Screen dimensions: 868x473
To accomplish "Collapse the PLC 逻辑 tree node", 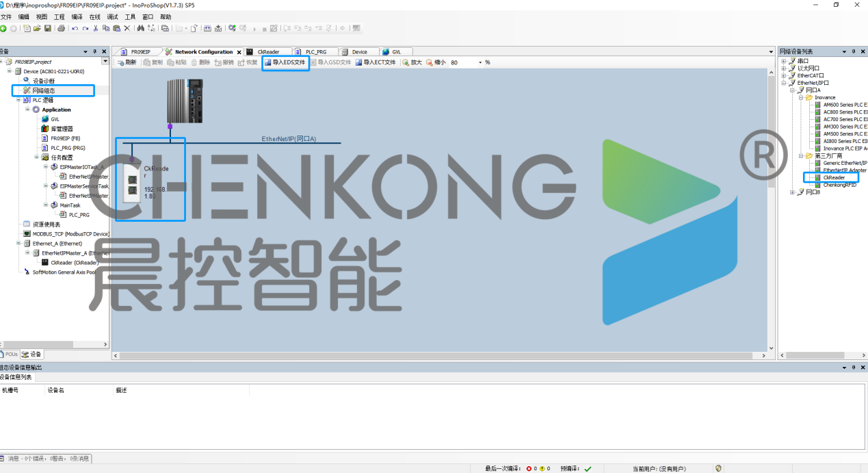I will [18, 100].
